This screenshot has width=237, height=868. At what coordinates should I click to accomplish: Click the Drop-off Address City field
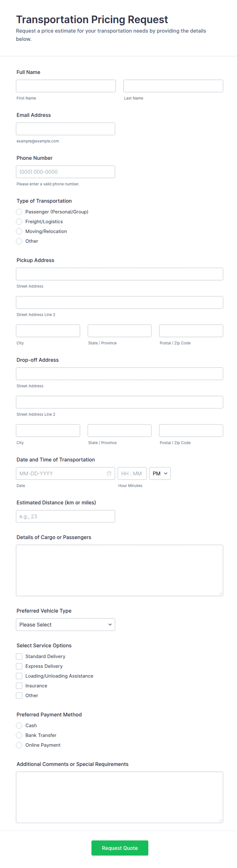(x=48, y=431)
